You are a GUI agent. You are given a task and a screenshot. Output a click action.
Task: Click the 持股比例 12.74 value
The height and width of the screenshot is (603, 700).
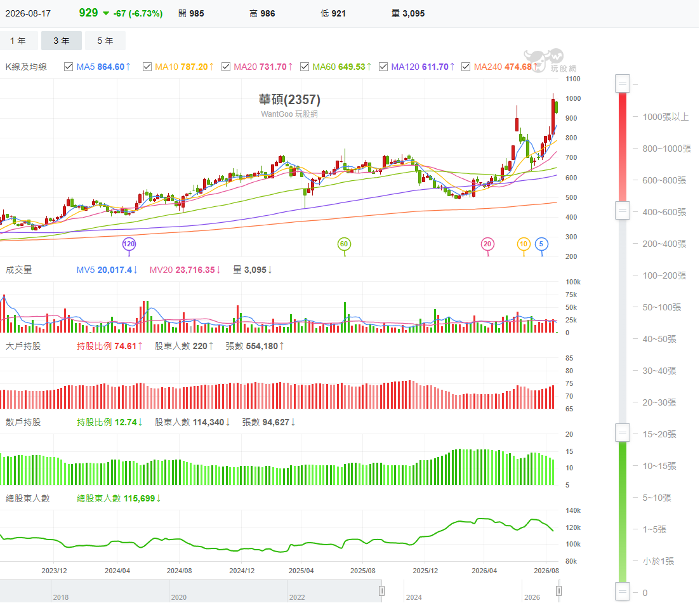click(x=109, y=422)
